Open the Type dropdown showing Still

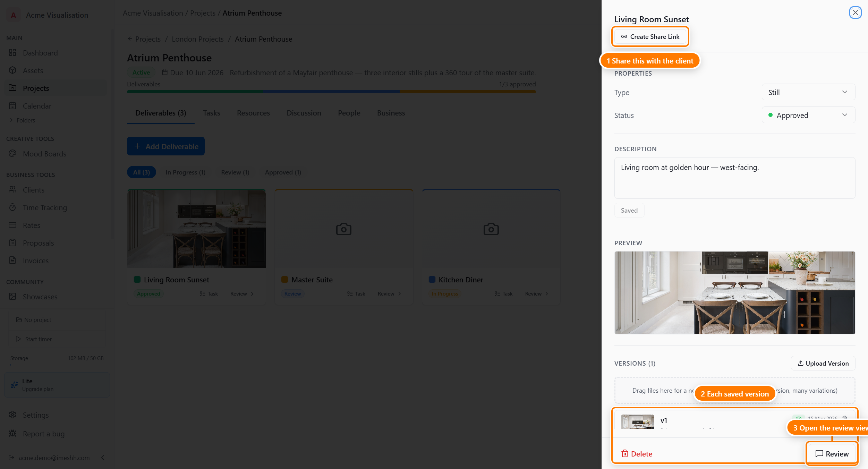[808, 92]
